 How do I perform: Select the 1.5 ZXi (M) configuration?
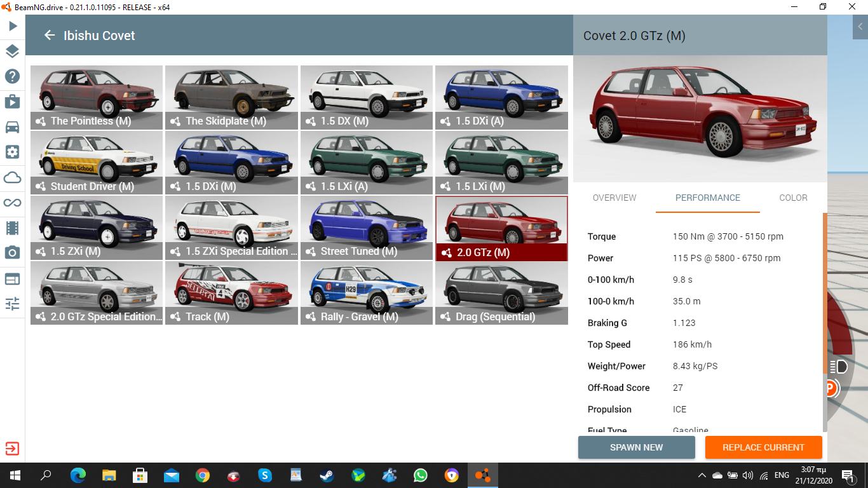97,227
